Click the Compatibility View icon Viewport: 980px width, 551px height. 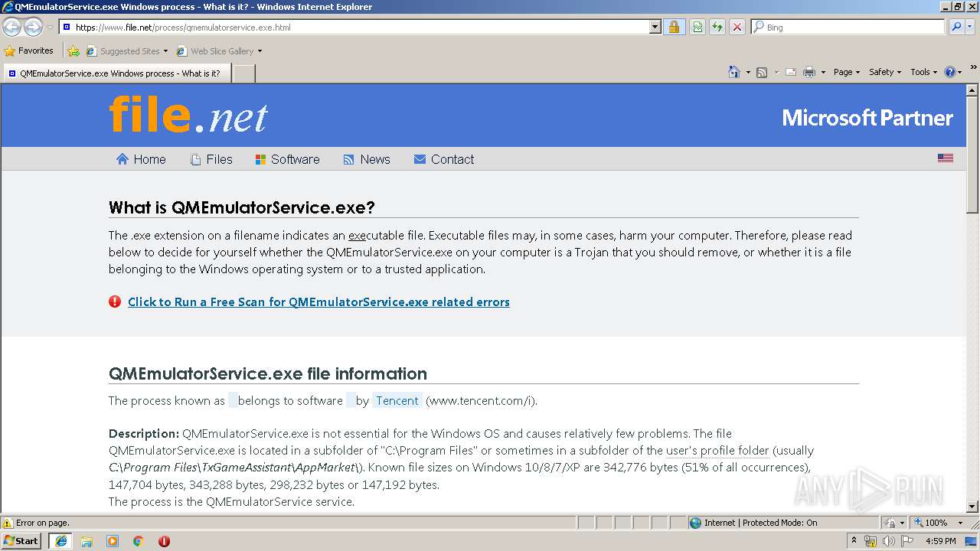click(697, 27)
